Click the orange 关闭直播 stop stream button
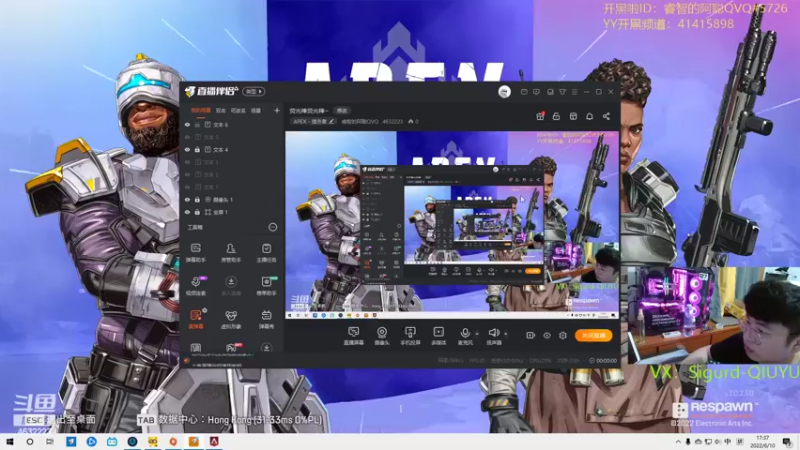Viewport: 800px width, 450px height. click(593, 335)
